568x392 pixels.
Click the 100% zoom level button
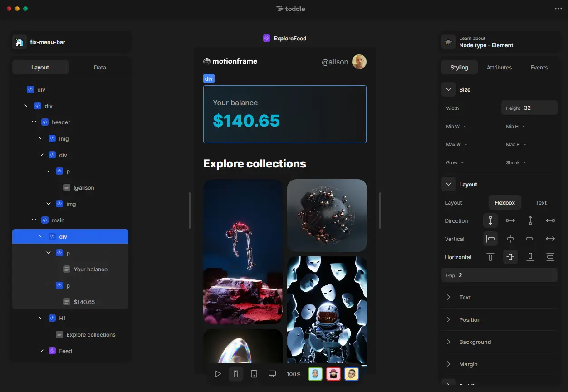pos(294,374)
